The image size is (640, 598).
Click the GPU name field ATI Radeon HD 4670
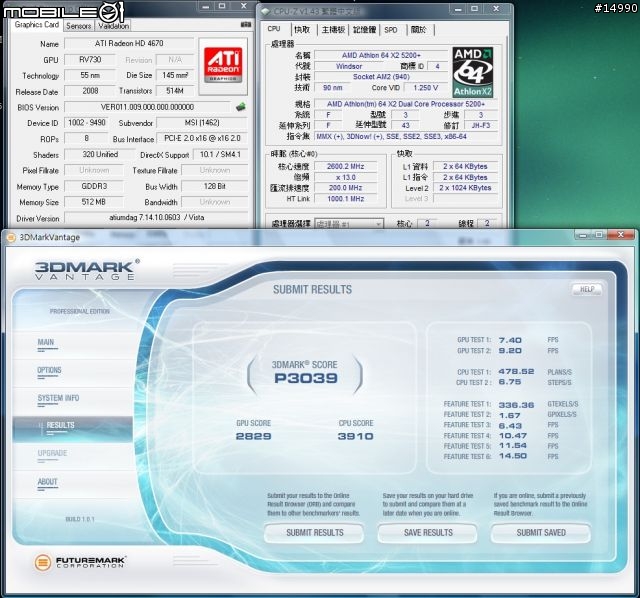pos(129,43)
